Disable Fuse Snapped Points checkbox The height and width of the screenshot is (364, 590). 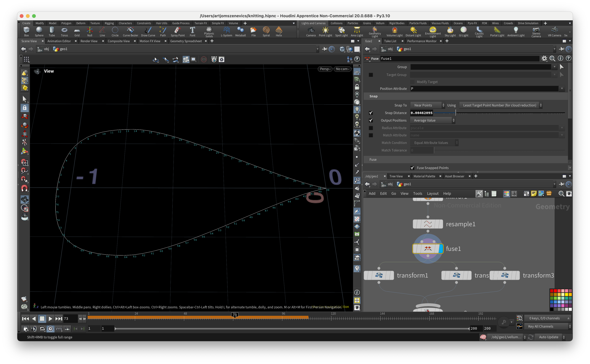pos(412,168)
